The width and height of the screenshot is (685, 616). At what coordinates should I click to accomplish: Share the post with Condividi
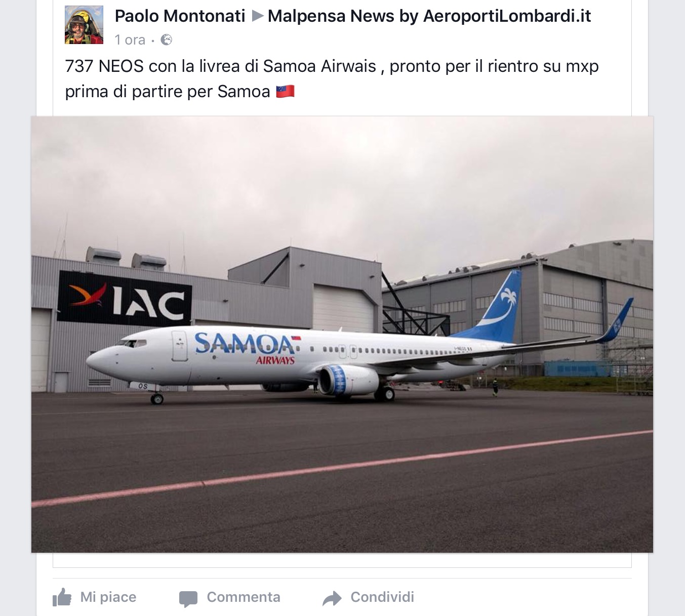pyautogui.click(x=369, y=597)
